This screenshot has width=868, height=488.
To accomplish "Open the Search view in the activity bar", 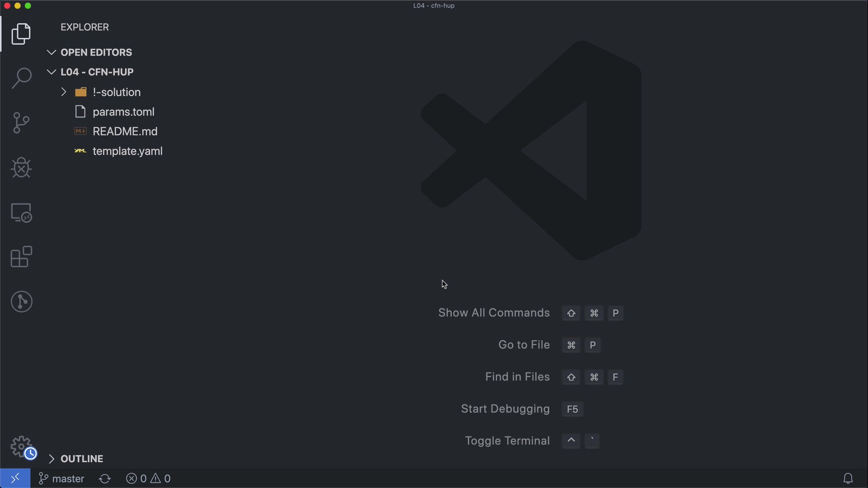I will coord(21,78).
